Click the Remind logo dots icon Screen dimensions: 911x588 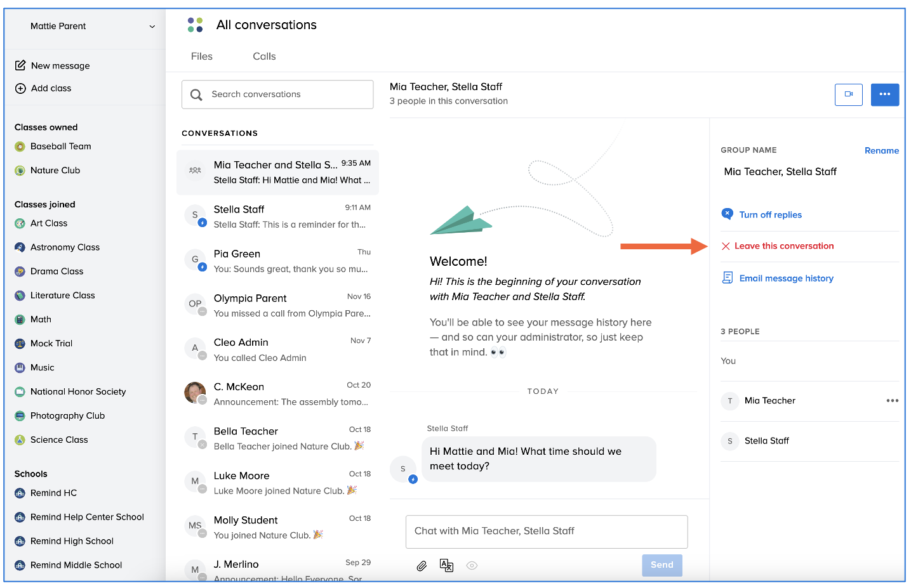click(x=195, y=25)
